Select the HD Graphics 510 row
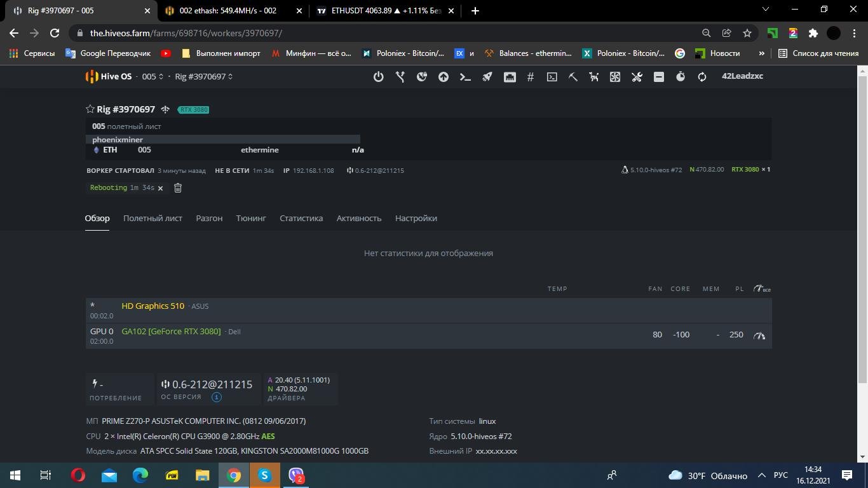Screen dimensions: 868x488 (x=428, y=310)
